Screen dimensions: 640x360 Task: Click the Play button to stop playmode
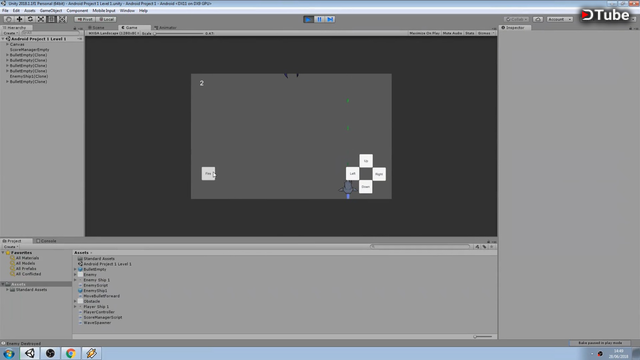[x=309, y=19]
